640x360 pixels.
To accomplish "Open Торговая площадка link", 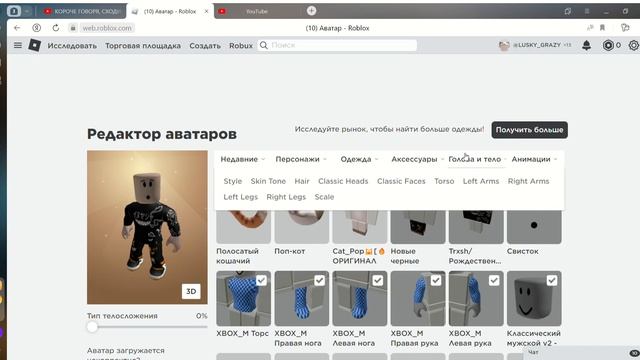I will (143, 45).
